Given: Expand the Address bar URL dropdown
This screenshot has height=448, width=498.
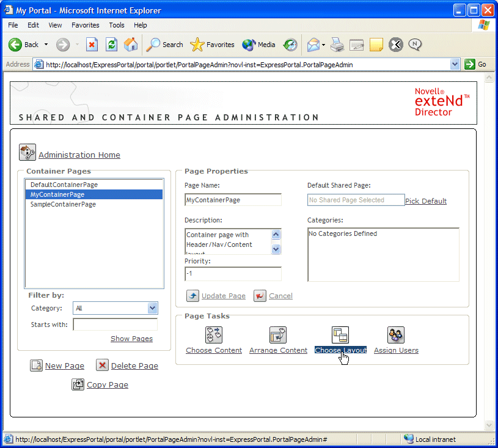Looking at the screenshot, I should pyautogui.click(x=455, y=64).
